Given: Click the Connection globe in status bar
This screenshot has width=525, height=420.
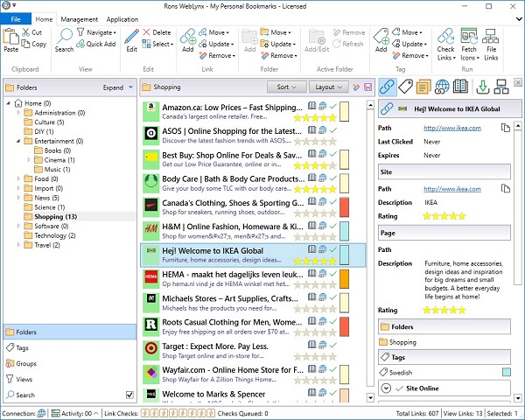Looking at the screenshot, I should pos(41,413).
